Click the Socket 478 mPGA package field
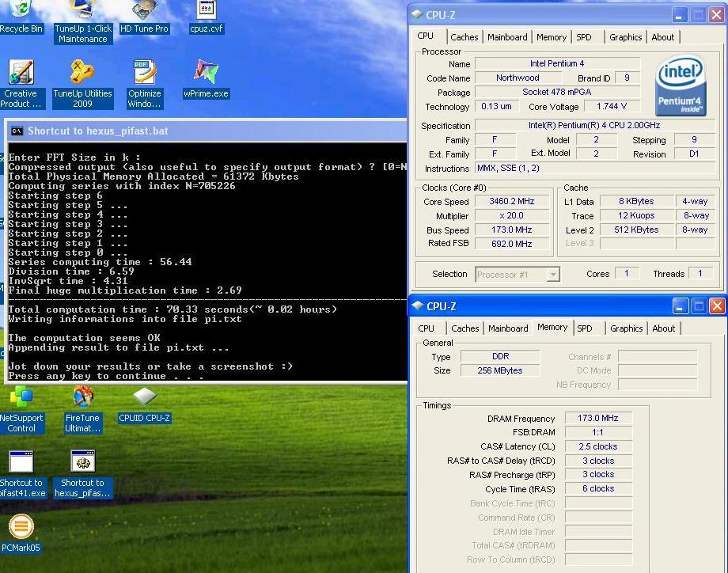The height and width of the screenshot is (573, 728). (x=557, y=92)
